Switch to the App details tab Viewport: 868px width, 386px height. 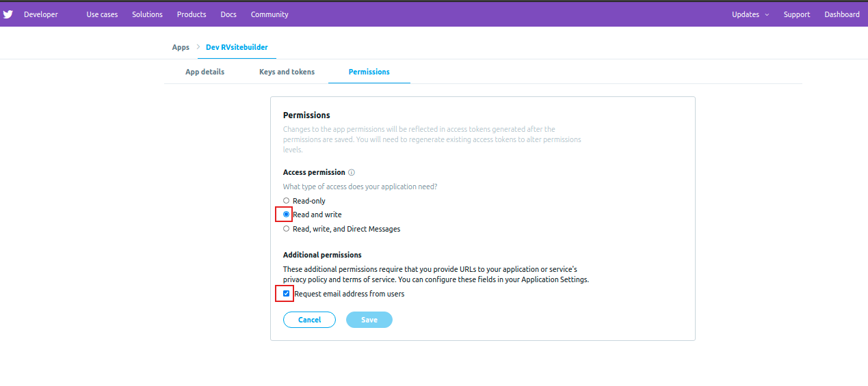click(x=205, y=72)
